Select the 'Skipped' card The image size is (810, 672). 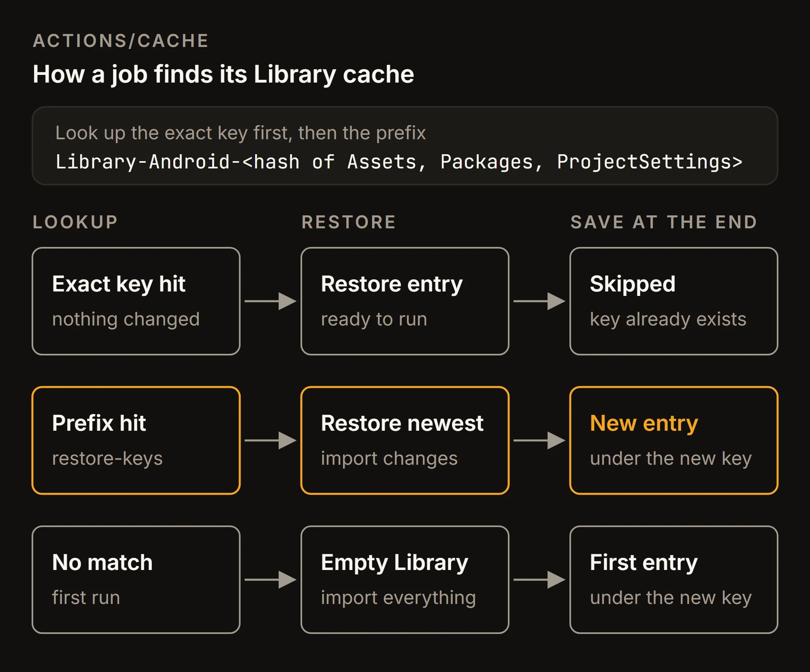674,301
